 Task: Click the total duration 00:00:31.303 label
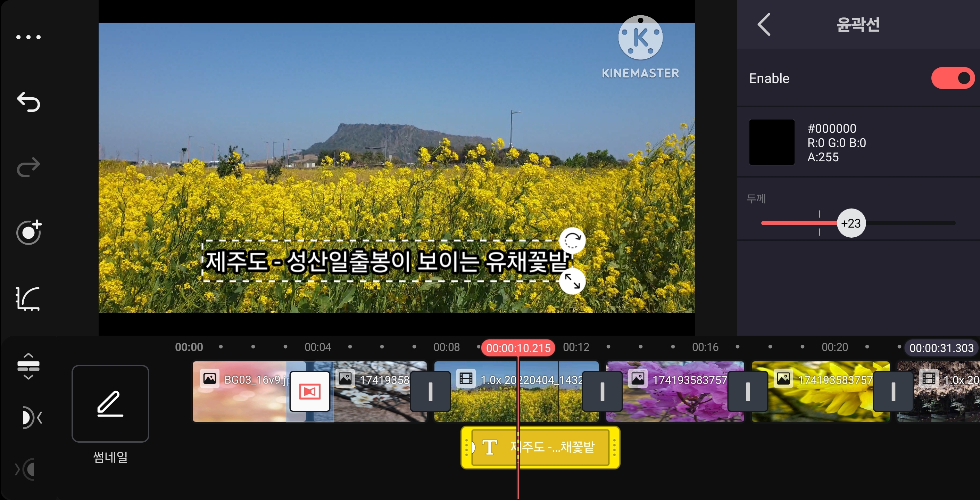pyautogui.click(x=941, y=348)
